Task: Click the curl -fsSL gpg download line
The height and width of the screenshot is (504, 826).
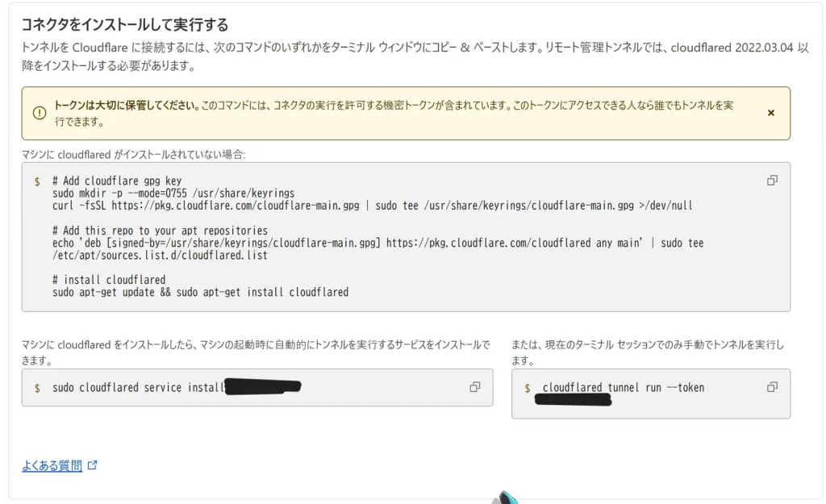Action: [373, 206]
